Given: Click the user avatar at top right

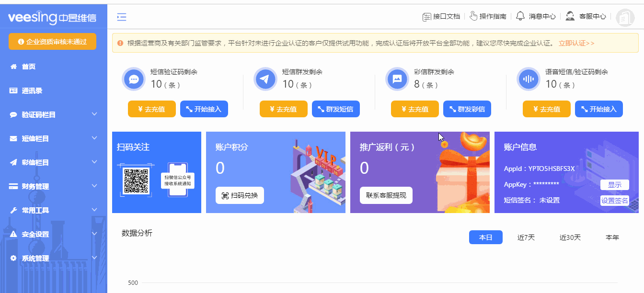Looking at the screenshot, I should coord(625,17).
